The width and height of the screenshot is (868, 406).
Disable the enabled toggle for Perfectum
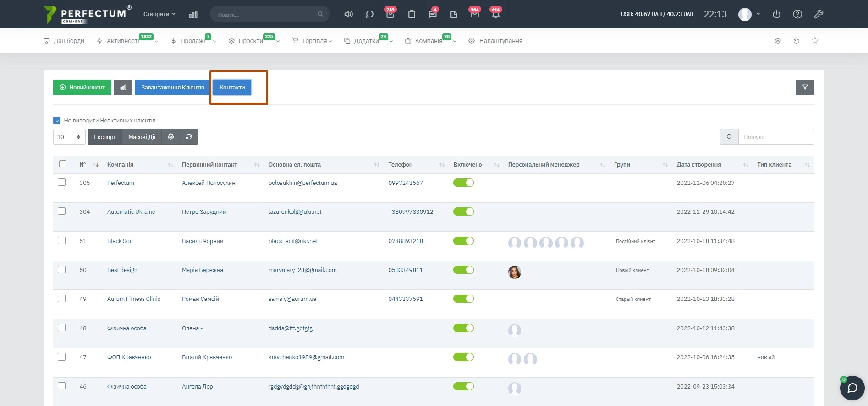463,183
